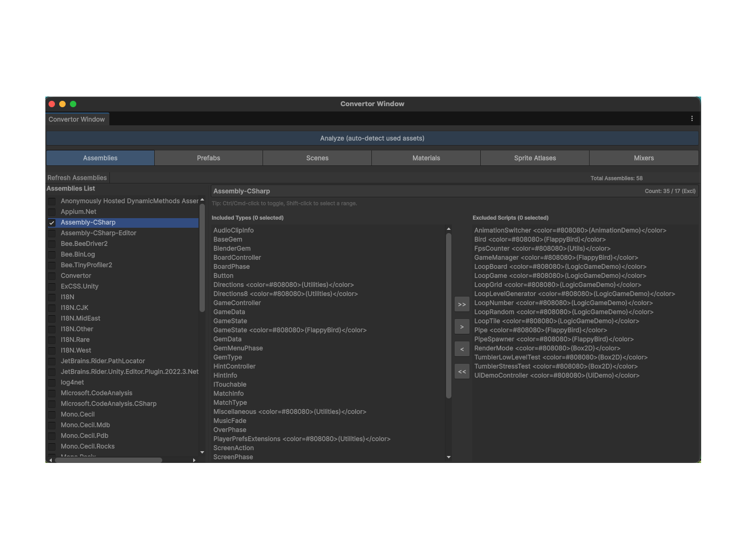Select FpsCounter in Excluded Scripts
Viewport: 747px width, 560px height.
coord(543,249)
